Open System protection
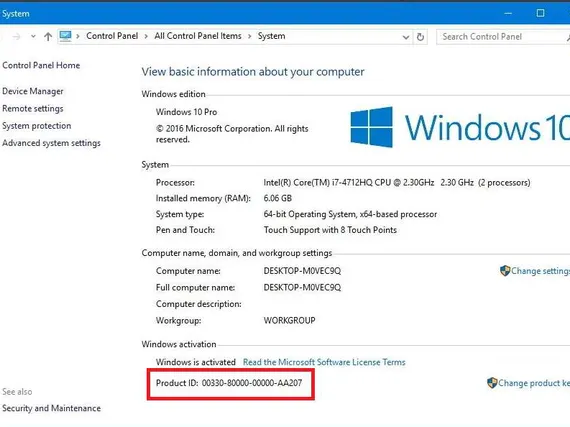 pyautogui.click(x=37, y=126)
